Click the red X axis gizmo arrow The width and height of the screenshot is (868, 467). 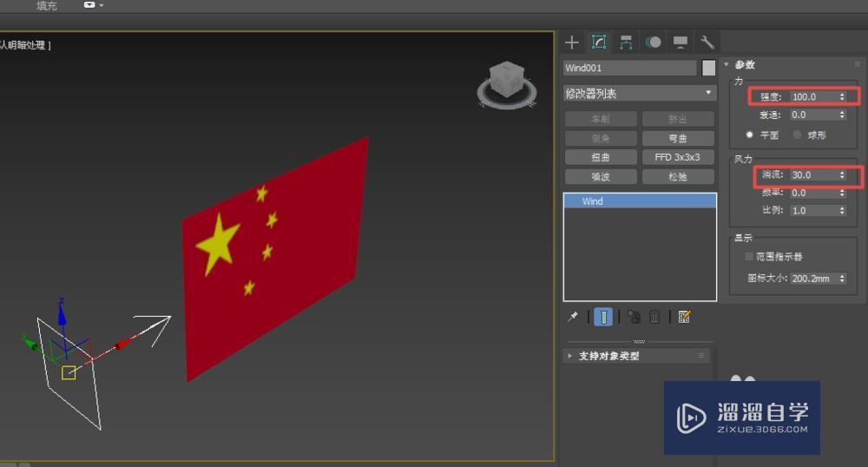coord(123,343)
